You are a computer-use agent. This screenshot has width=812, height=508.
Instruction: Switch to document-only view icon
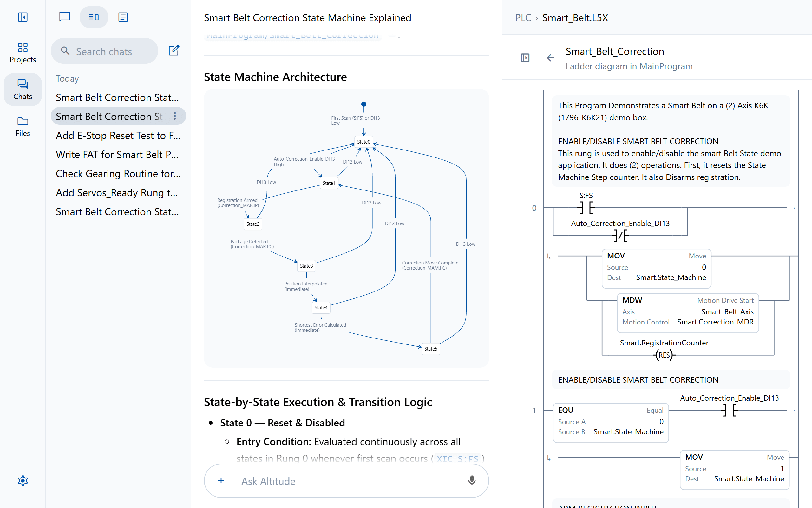point(123,17)
